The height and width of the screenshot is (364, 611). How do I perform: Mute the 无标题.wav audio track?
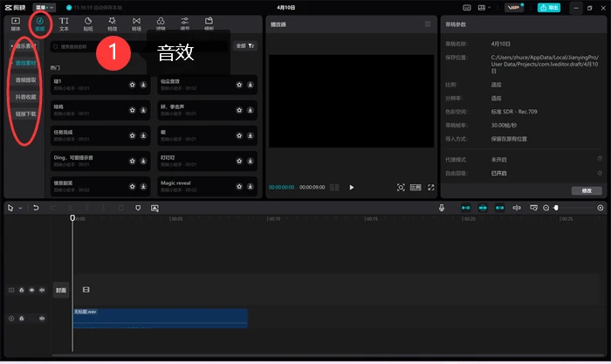[42, 319]
